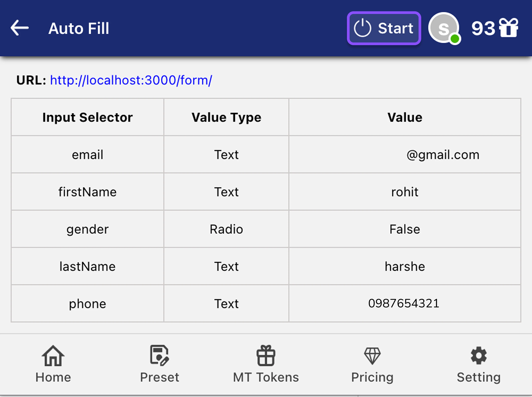Image resolution: width=532 pixels, height=397 pixels.
Task: Click the gender Radio type cell
Action: 226,229
